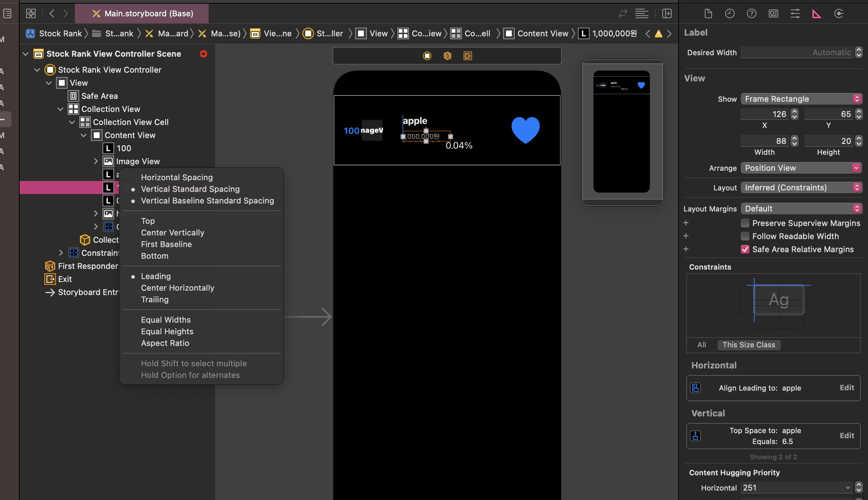Open the Quick Help inspector icon
Image resolution: width=868 pixels, height=500 pixels.
pyautogui.click(x=751, y=14)
